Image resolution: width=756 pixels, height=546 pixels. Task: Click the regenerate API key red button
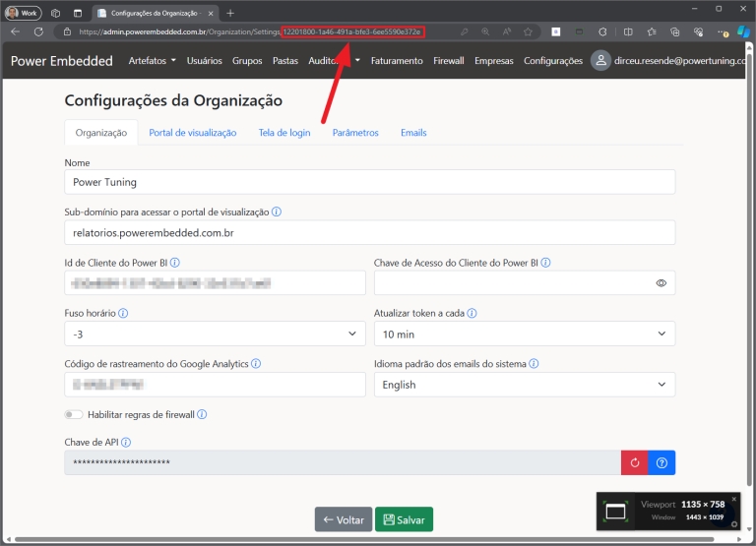click(635, 462)
